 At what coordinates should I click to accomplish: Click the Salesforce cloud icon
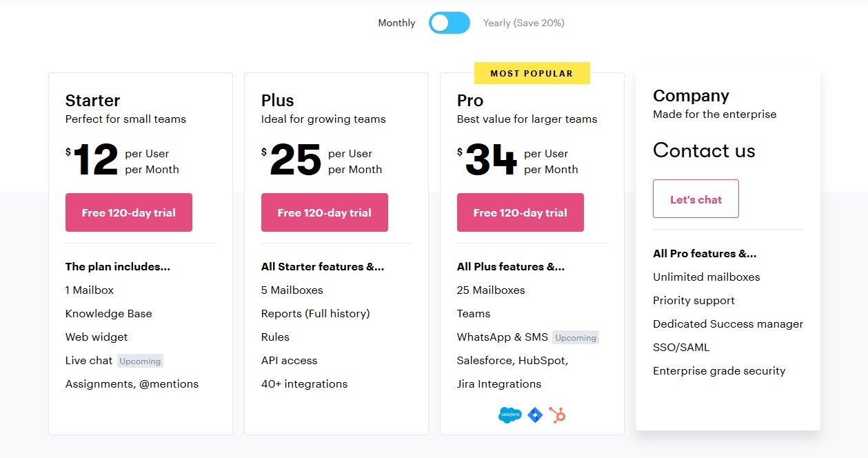(509, 415)
